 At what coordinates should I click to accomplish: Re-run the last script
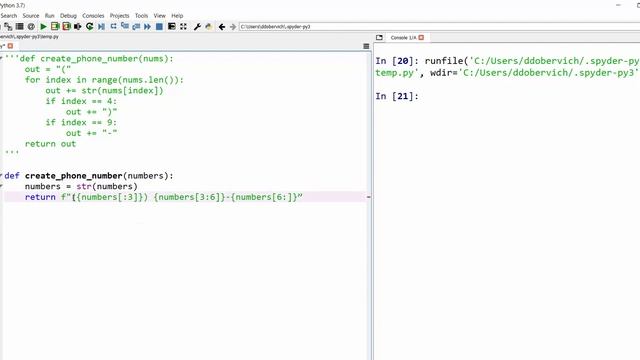click(x=89, y=27)
